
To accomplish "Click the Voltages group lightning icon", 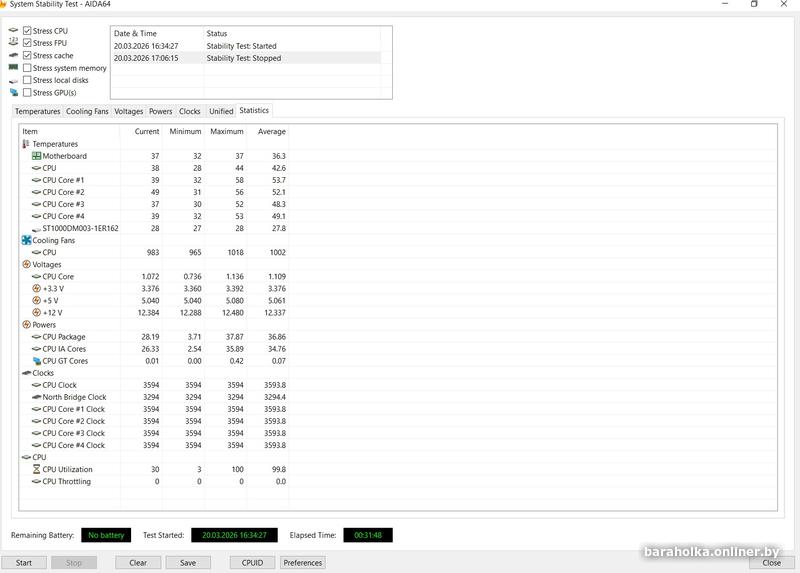I will click(27, 264).
